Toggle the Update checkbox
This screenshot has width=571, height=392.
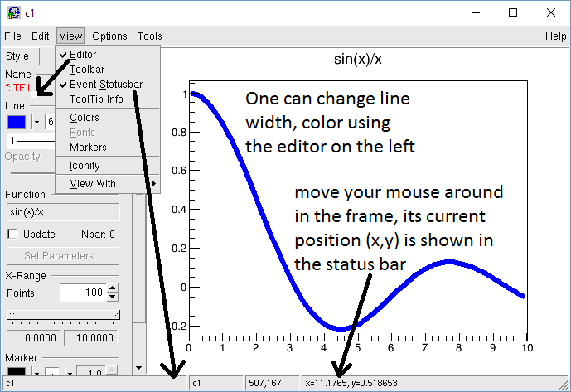pyautogui.click(x=12, y=234)
